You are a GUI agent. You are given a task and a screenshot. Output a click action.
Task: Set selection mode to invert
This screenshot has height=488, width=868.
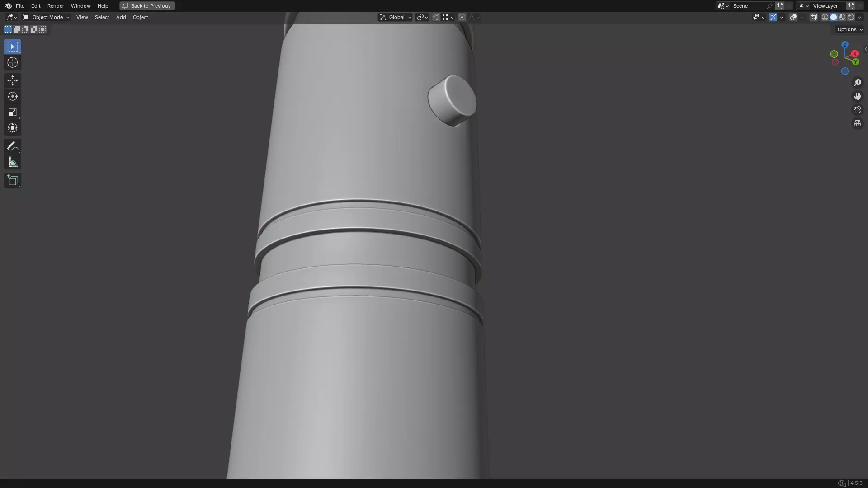tap(34, 29)
